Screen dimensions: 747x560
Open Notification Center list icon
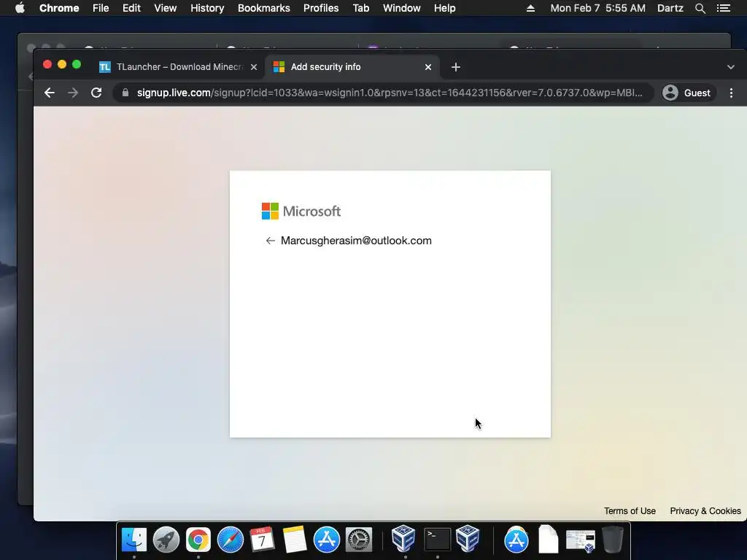click(x=724, y=8)
